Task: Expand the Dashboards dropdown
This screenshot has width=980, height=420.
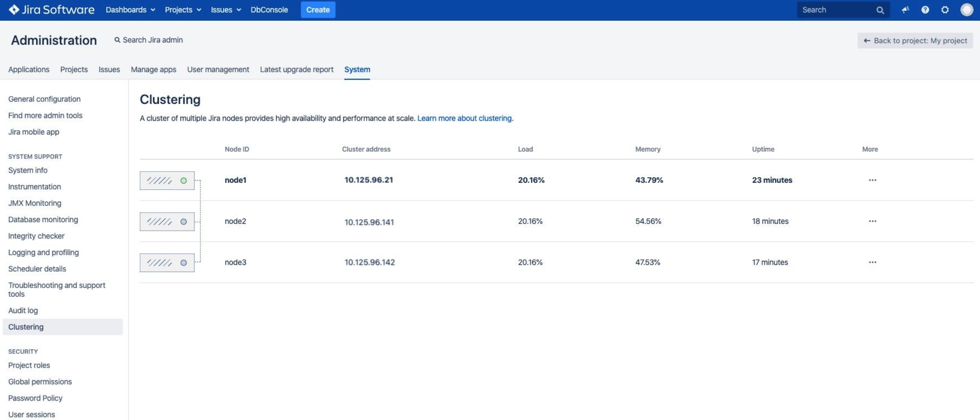Action: [130, 10]
